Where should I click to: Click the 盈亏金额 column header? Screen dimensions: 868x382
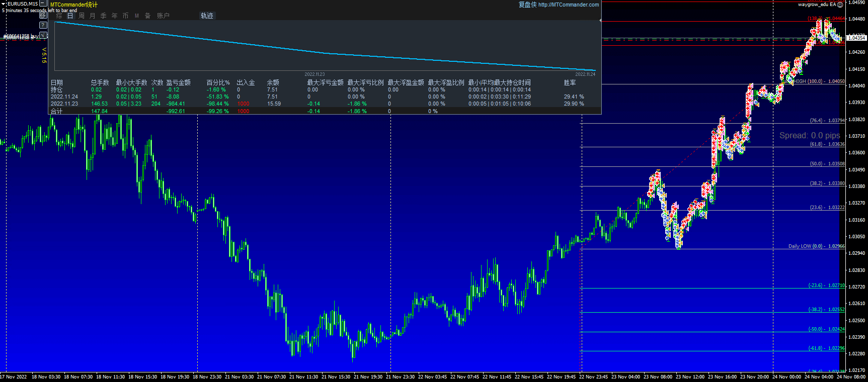(x=178, y=82)
